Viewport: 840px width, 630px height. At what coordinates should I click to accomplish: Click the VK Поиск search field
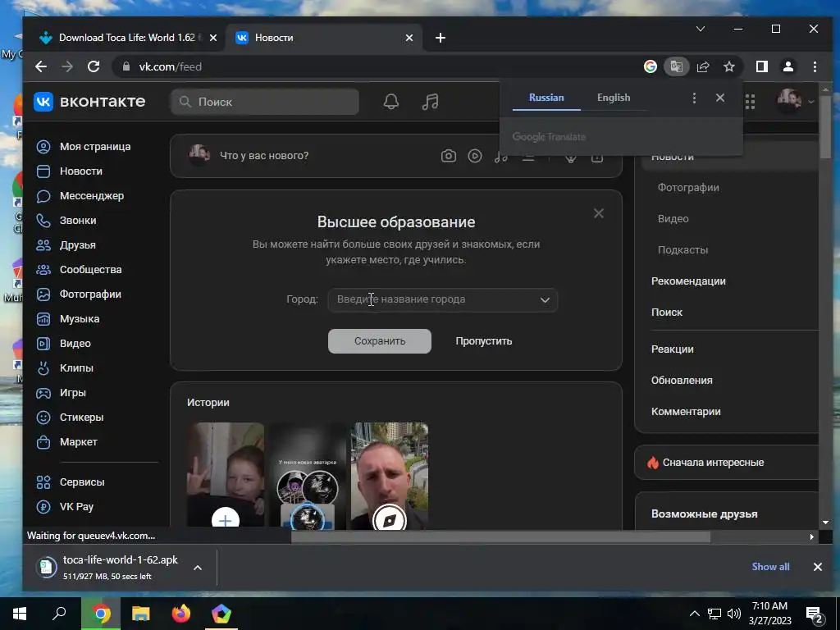pyautogui.click(x=265, y=102)
